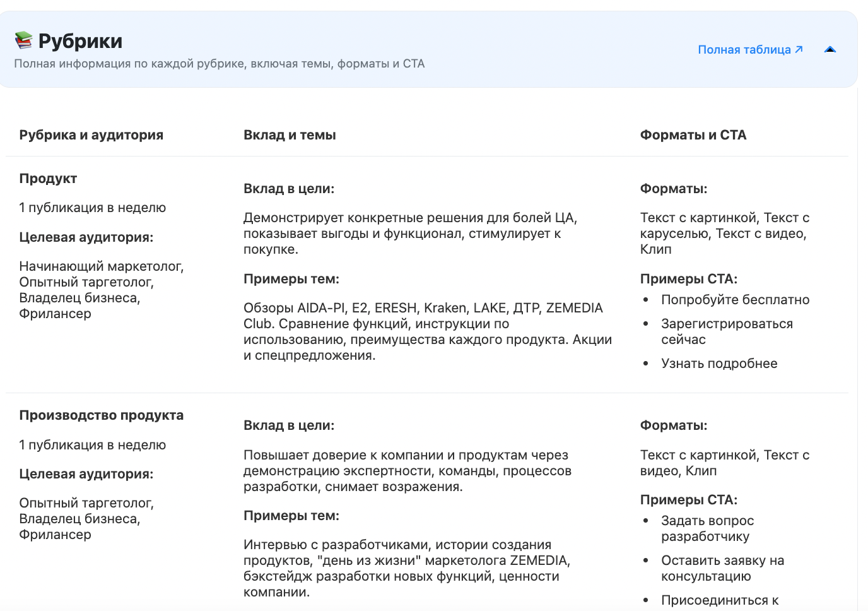Open the Полная таблица link
The height and width of the screenshot is (611, 868).
click(749, 50)
